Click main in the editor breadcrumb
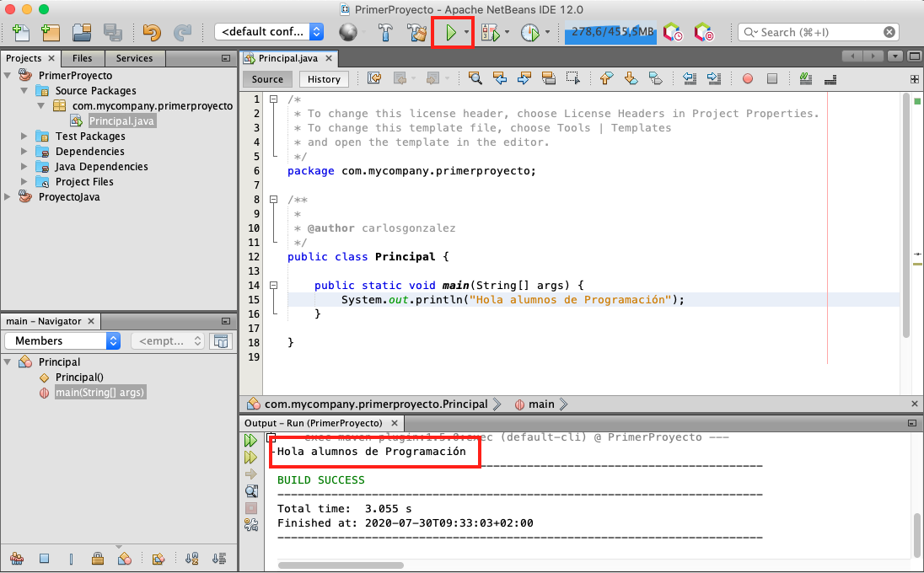Viewport: 924px width, 573px height. pos(541,404)
